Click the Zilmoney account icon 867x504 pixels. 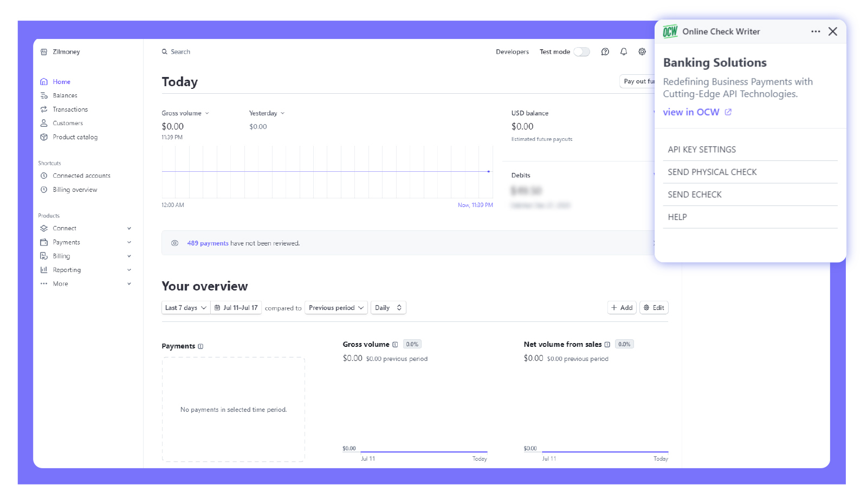[x=44, y=52]
